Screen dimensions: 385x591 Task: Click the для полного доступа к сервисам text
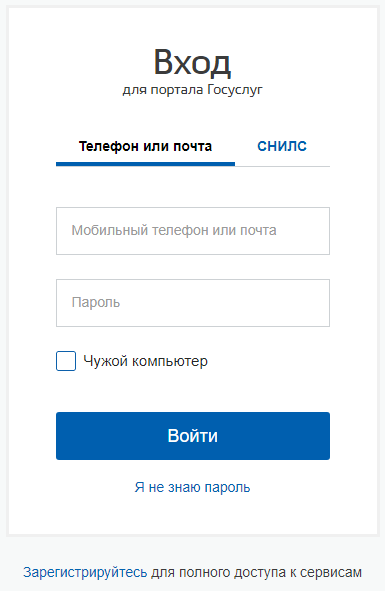pyautogui.click(x=256, y=573)
